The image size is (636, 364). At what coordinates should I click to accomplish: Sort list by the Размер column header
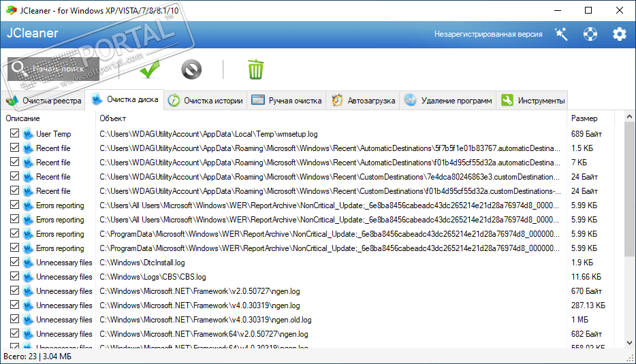584,118
